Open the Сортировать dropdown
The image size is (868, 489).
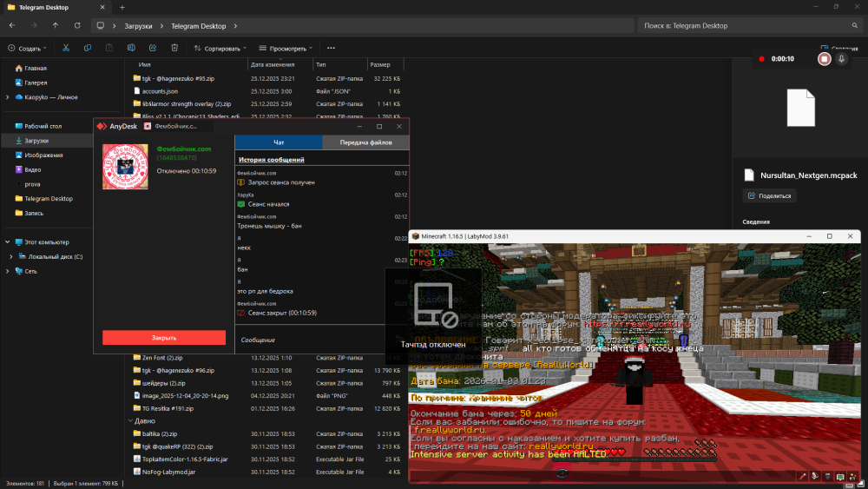pos(220,48)
